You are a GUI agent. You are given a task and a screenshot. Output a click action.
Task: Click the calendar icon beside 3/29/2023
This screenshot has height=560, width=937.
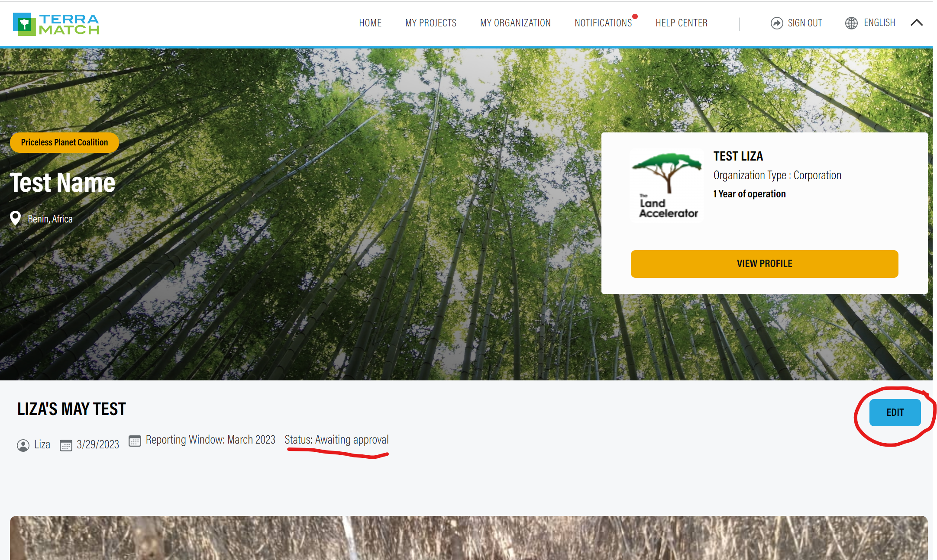[66, 445]
